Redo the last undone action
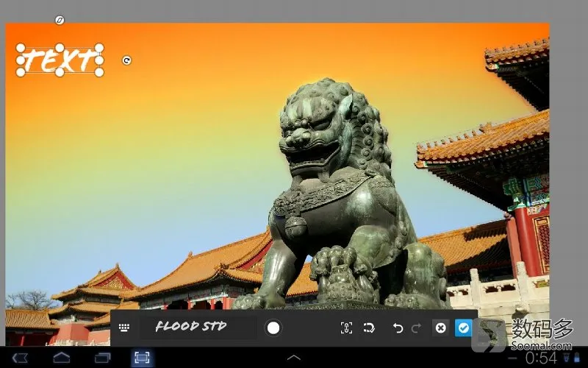588x368 pixels. point(416,328)
